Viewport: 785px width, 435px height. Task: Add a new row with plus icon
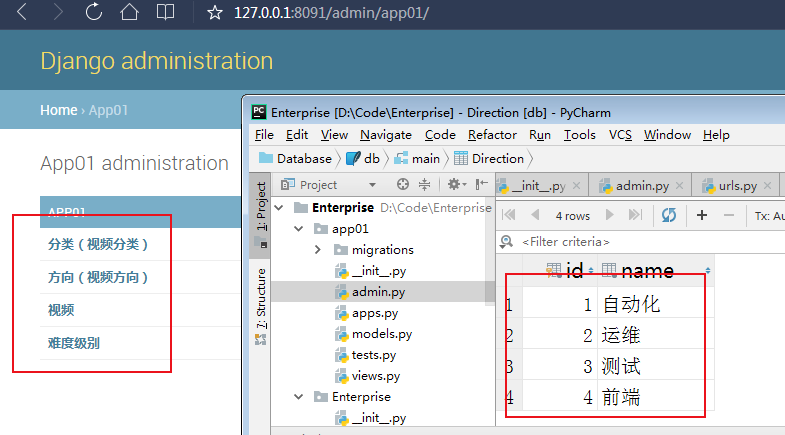click(702, 215)
